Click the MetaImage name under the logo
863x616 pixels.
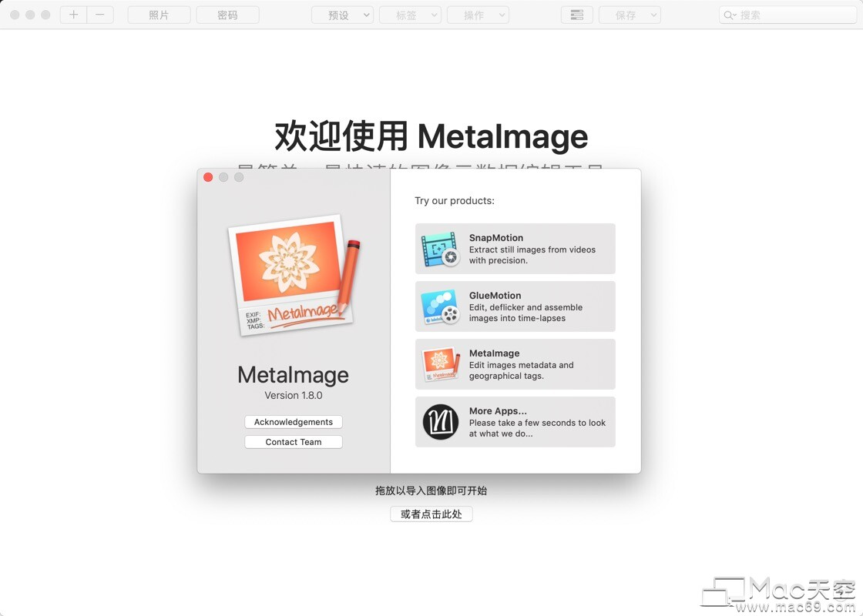294,375
